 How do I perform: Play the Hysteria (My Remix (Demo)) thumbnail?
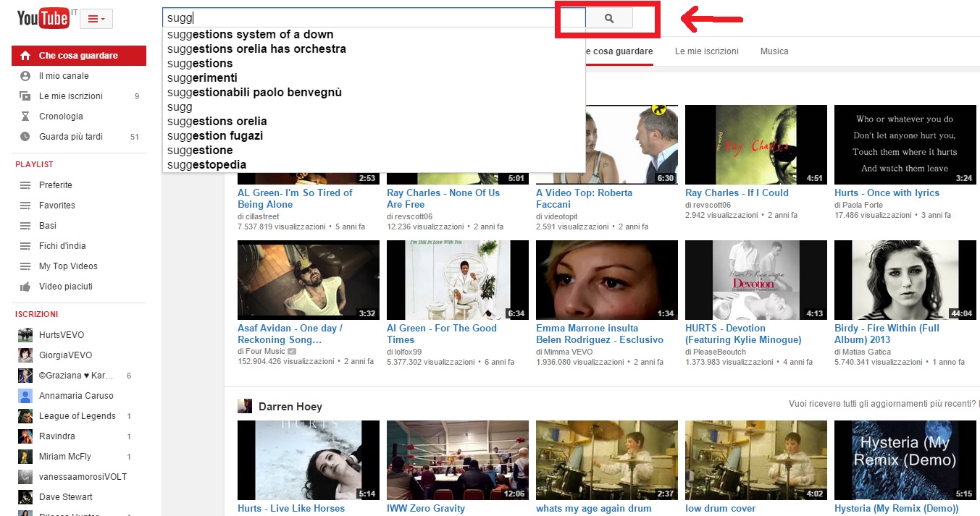click(905, 460)
